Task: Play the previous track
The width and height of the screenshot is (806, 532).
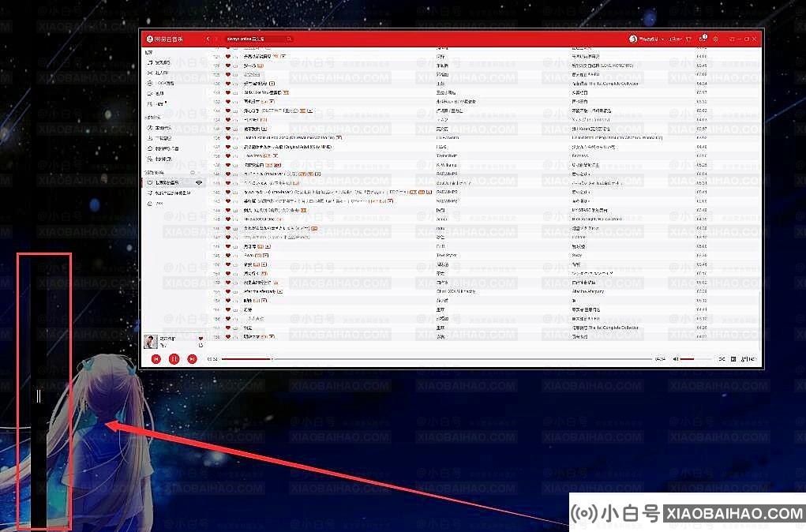Action: click(x=156, y=359)
